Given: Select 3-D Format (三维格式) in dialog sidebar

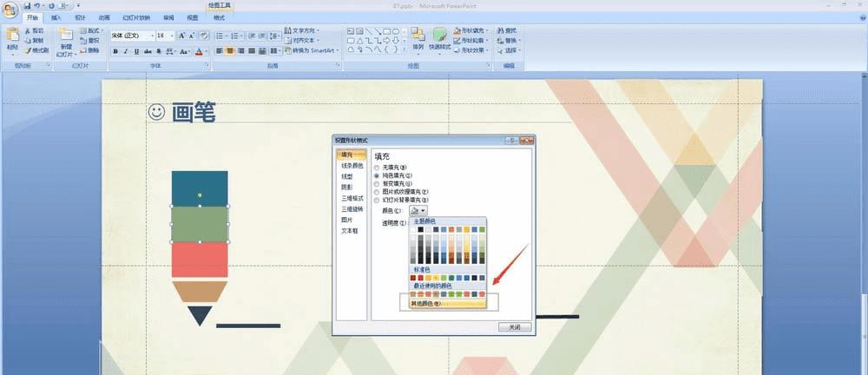Looking at the screenshot, I should point(352,198).
